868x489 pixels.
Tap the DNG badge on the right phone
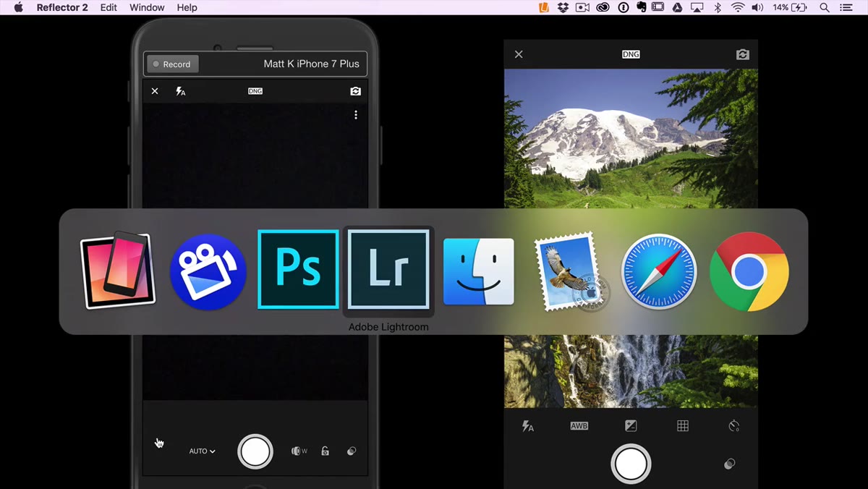tap(631, 54)
